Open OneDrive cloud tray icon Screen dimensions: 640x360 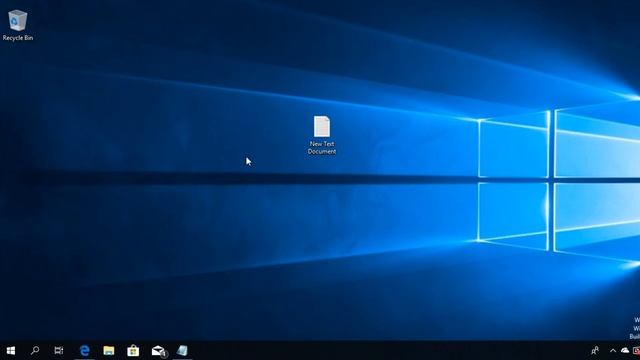coord(625,350)
